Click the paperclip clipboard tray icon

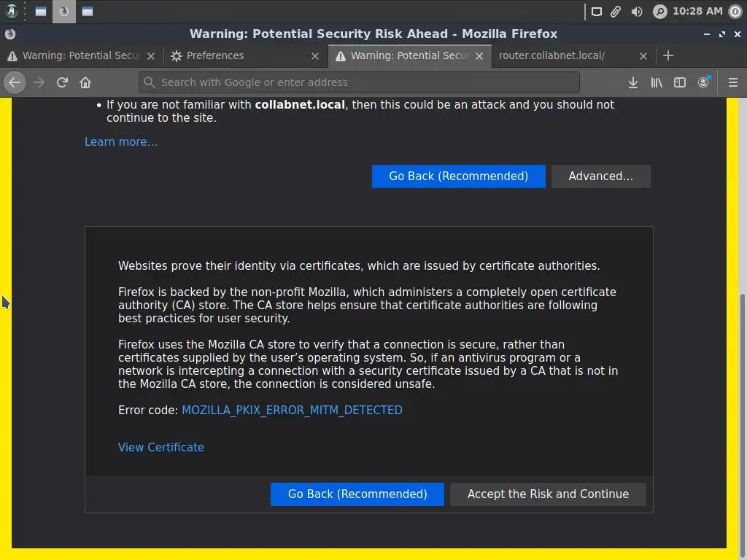tap(616, 12)
